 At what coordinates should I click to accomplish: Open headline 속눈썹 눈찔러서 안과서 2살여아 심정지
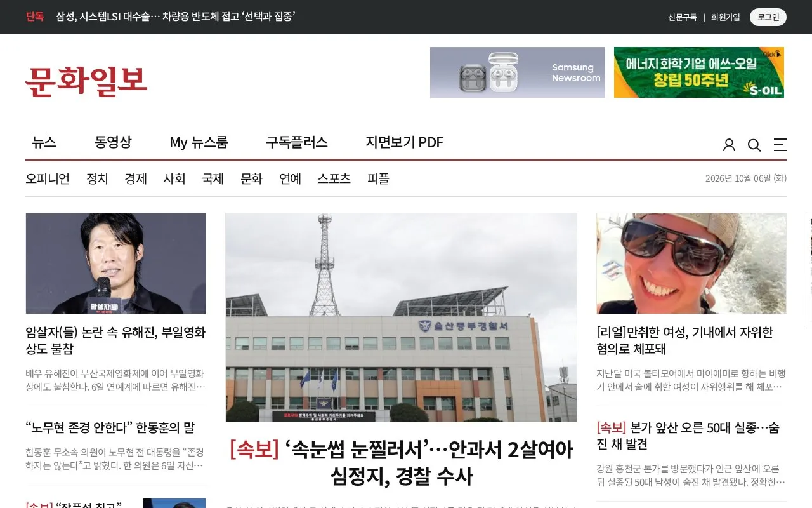[401, 463]
